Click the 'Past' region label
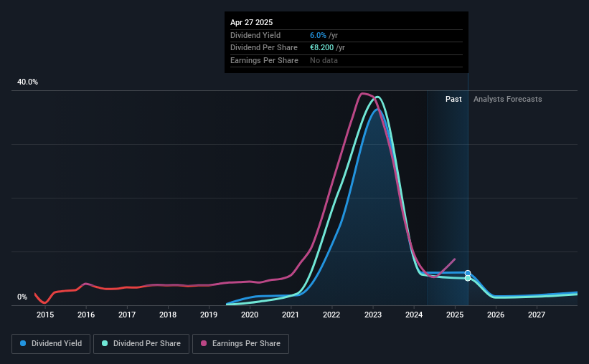The width and height of the screenshot is (589, 364). click(x=453, y=99)
